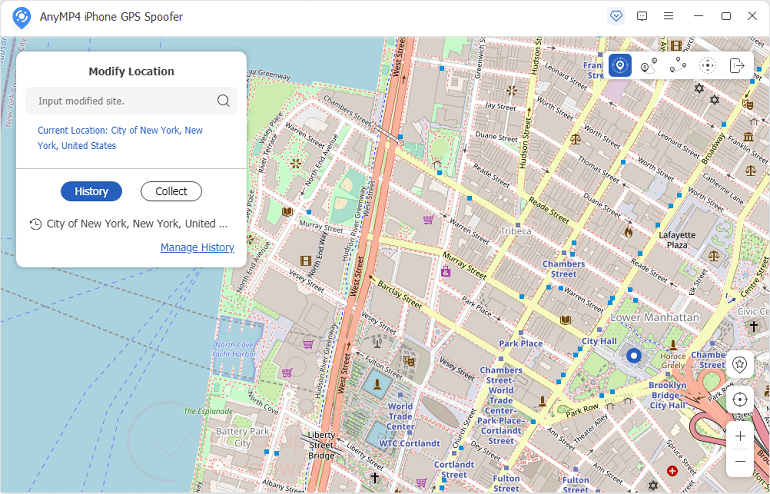The width and height of the screenshot is (770, 494).
Task: Click the Battery Park City label
Action: pos(243,437)
